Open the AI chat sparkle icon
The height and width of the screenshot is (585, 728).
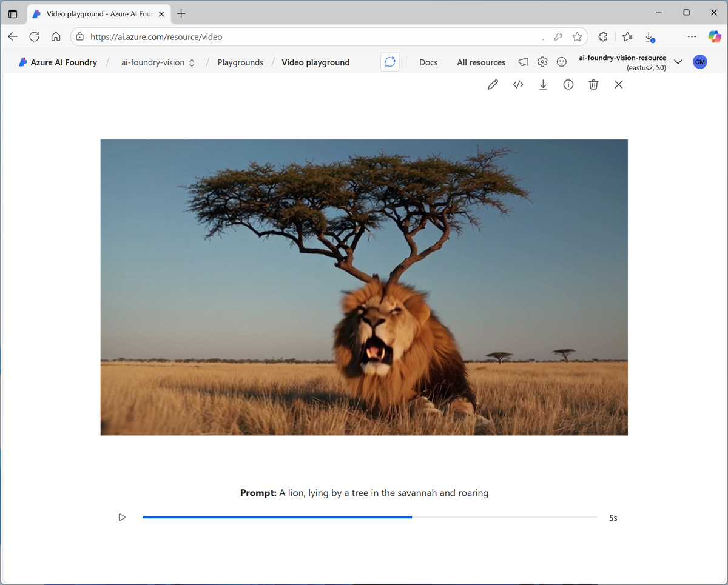coord(390,62)
